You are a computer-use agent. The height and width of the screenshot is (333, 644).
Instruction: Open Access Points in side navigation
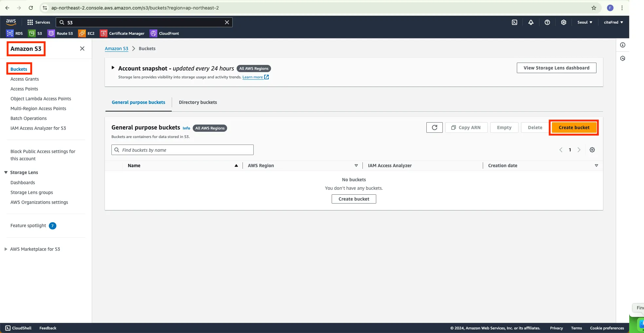(24, 89)
